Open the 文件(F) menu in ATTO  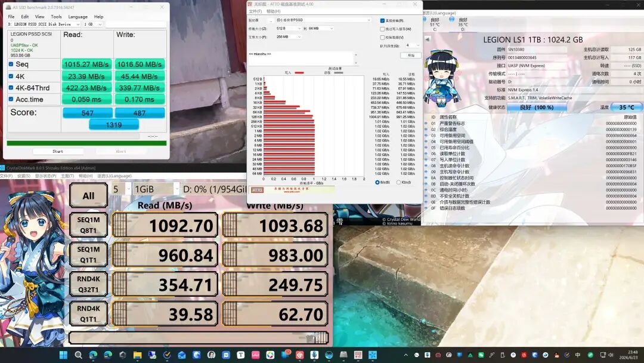click(x=255, y=11)
